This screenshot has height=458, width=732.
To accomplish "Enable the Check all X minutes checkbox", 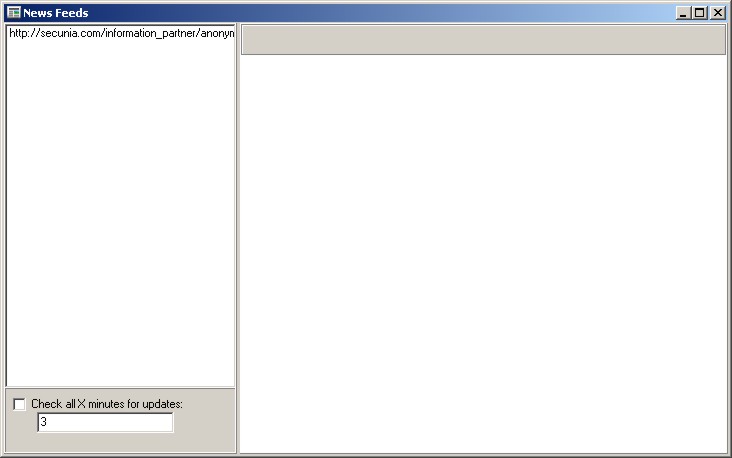I will pyautogui.click(x=19, y=404).
